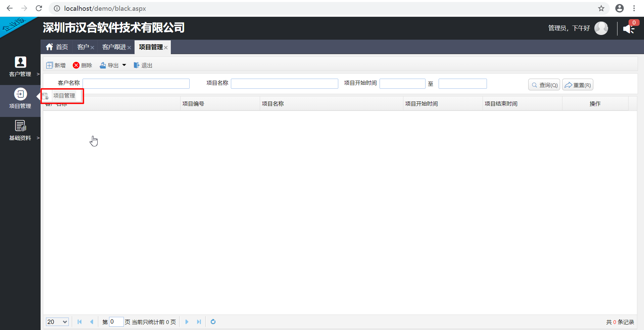Click the 项目开始时间 start date field

(402, 84)
